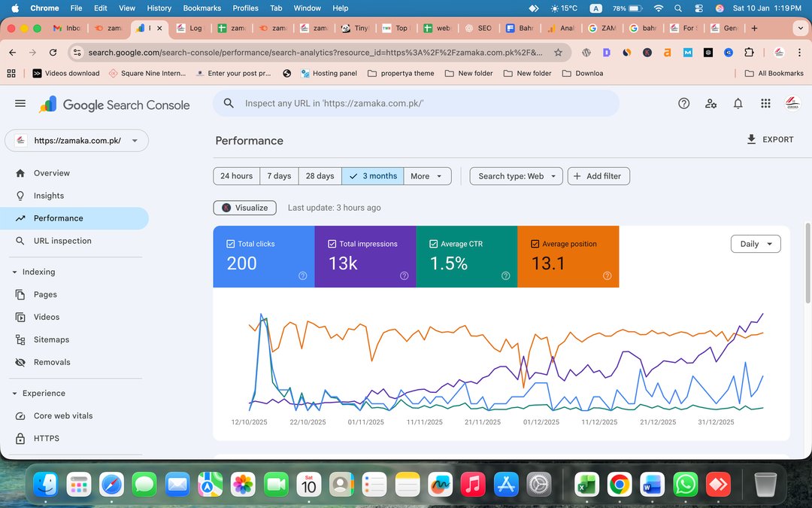812x508 pixels.
Task: Bookmark this page with star icon
Action: (x=558, y=53)
